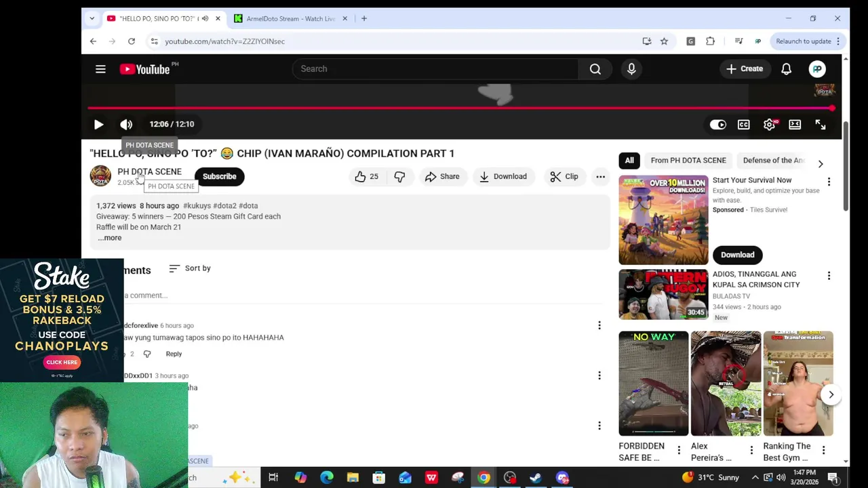Open options menu for the 3 hours ago comment

click(x=599, y=375)
